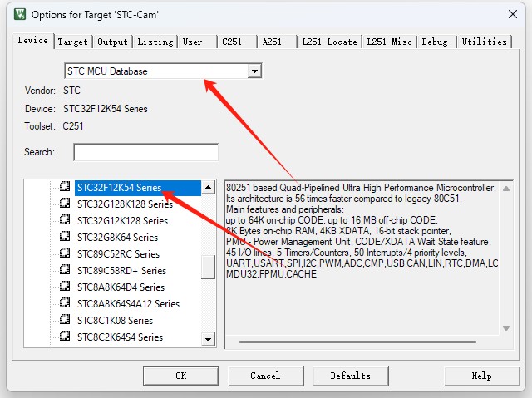Select STC89C58RD+ Series device
The height and width of the screenshot is (398, 532).
click(121, 271)
